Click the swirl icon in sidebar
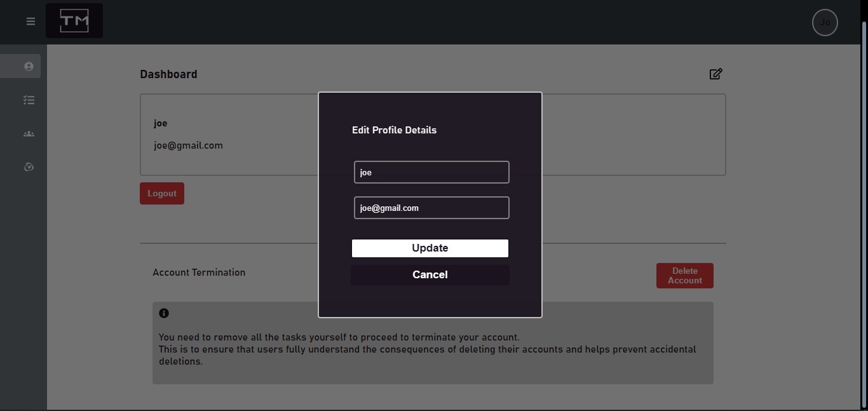868x411 pixels. (28, 167)
